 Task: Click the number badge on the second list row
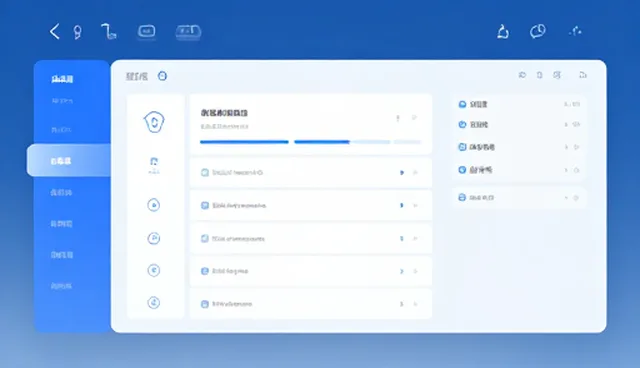(x=402, y=205)
